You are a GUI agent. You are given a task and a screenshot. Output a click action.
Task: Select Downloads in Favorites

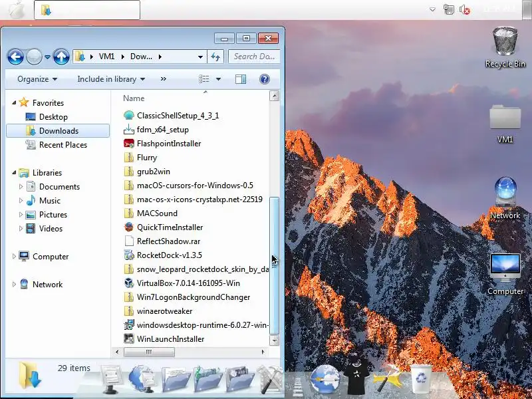coord(58,130)
